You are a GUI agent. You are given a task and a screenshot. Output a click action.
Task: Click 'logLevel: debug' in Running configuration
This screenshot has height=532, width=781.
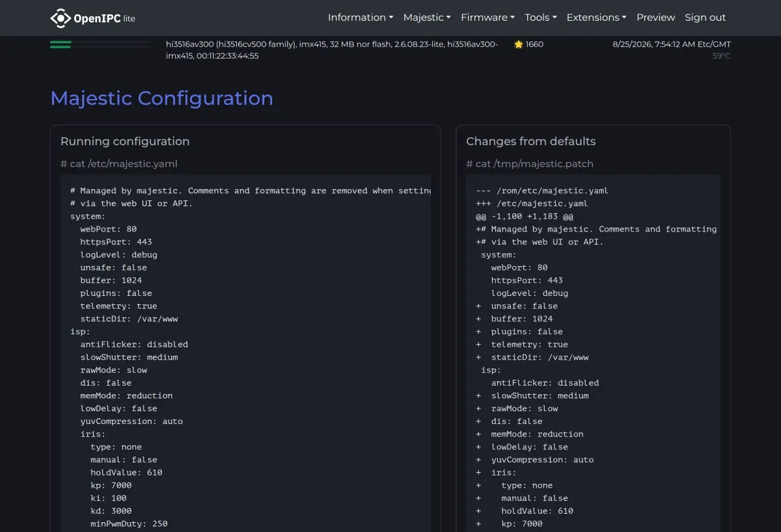point(118,254)
